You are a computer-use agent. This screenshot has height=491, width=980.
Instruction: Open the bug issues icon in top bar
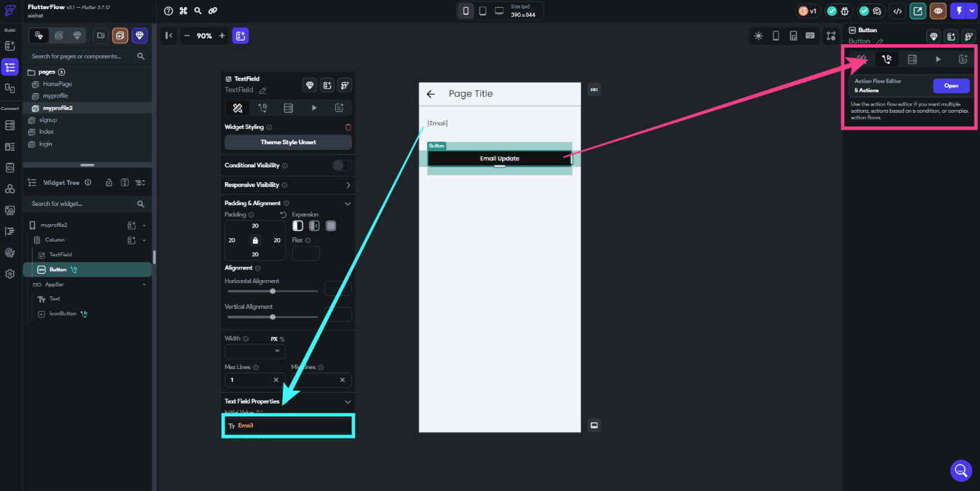[x=845, y=11]
